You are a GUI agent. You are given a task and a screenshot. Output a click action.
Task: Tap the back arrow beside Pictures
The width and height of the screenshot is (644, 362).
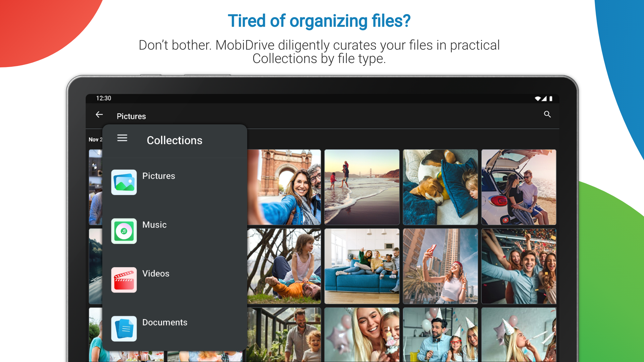(x=99, y=115)
